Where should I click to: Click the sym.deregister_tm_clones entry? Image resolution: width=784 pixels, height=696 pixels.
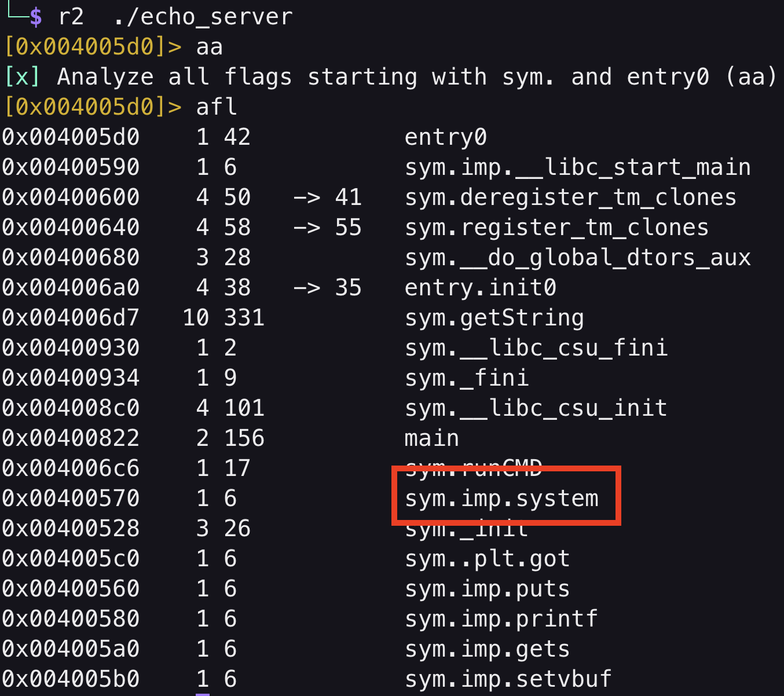570,197
